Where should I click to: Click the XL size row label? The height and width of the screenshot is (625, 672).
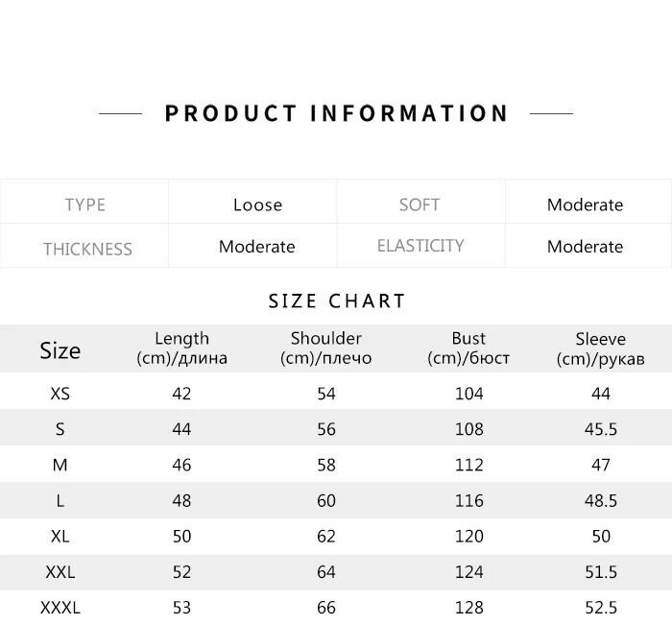click(60, 536)
